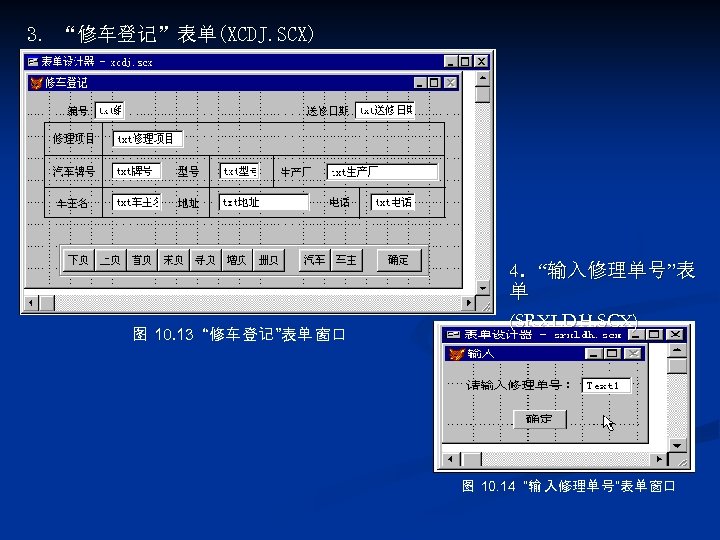Click the 下页 navigation button

pos(78,260)
